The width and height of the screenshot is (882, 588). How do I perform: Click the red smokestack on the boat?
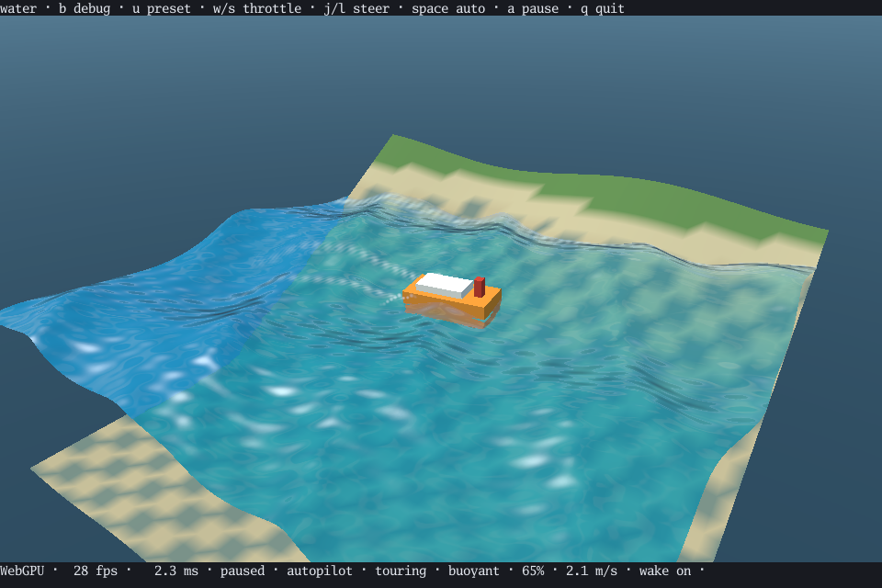(x=480, y=287)
